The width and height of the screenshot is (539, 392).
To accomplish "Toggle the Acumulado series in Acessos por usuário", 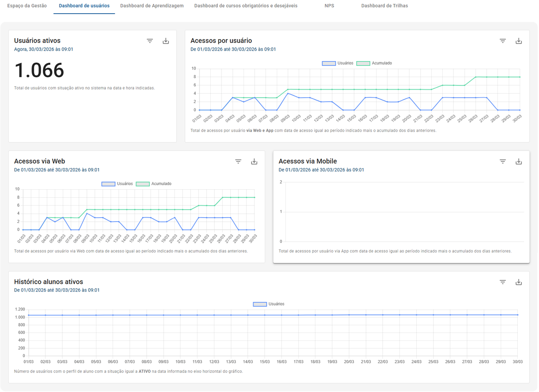I will pos(379,63).
